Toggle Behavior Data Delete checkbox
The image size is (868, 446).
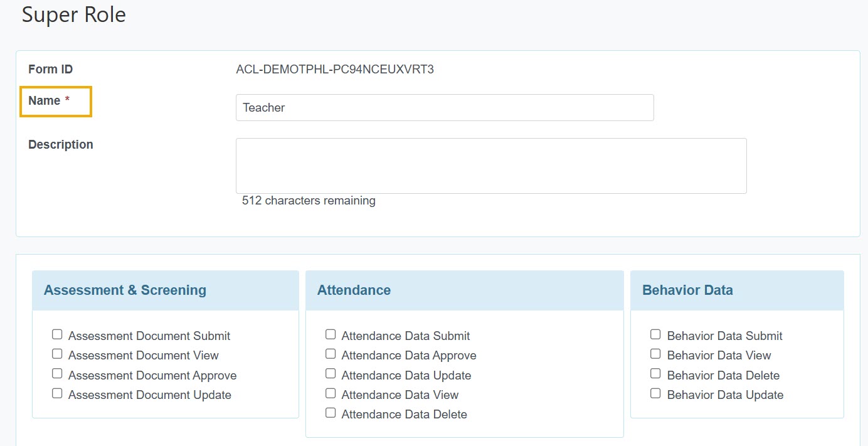point(655,374)
